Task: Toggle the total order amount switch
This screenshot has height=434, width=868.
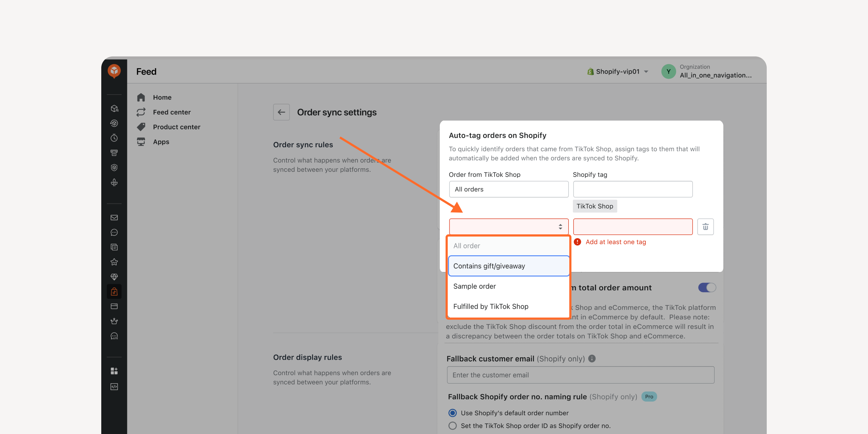Action: click(707, 287)
